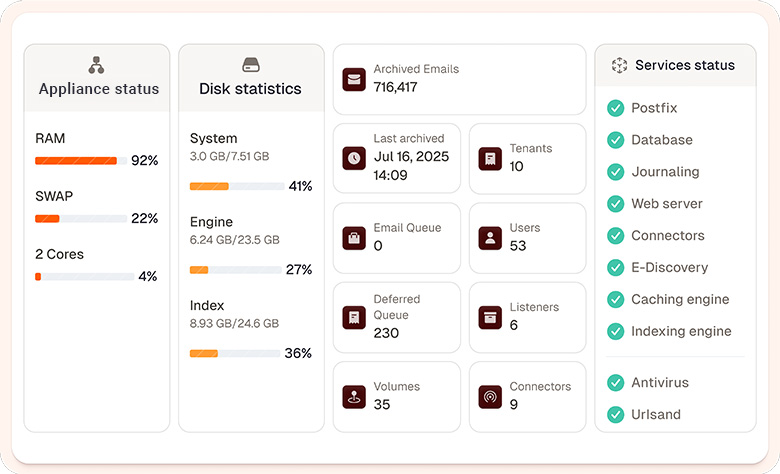Viewport: 780px width, 474px height.
Task: Select the Indexing engine service label
Action: point(681,331)
